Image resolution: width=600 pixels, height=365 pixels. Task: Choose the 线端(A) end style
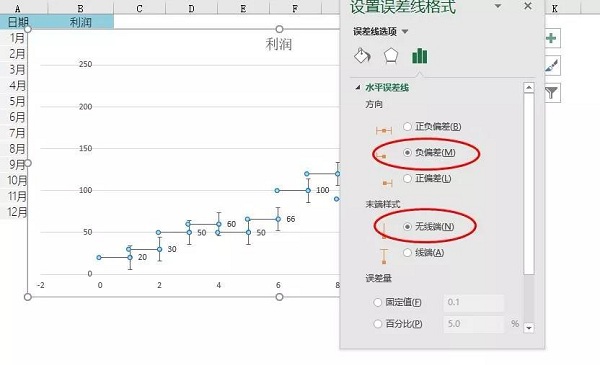pos(408,253)
